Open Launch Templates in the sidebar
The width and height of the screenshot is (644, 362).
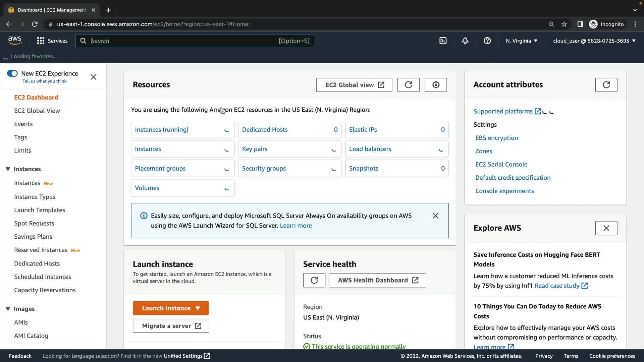(40, 210)
